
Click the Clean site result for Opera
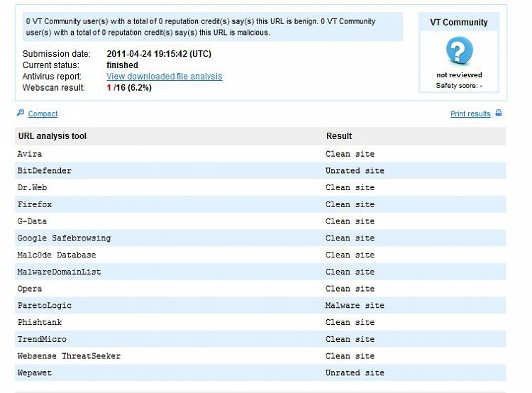(350, 289)
